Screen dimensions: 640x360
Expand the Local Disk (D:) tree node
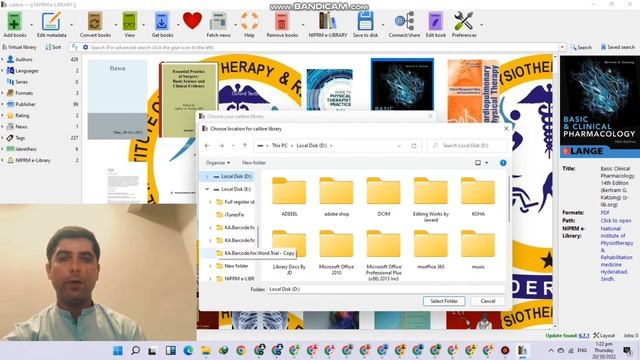tap(207, 176)
